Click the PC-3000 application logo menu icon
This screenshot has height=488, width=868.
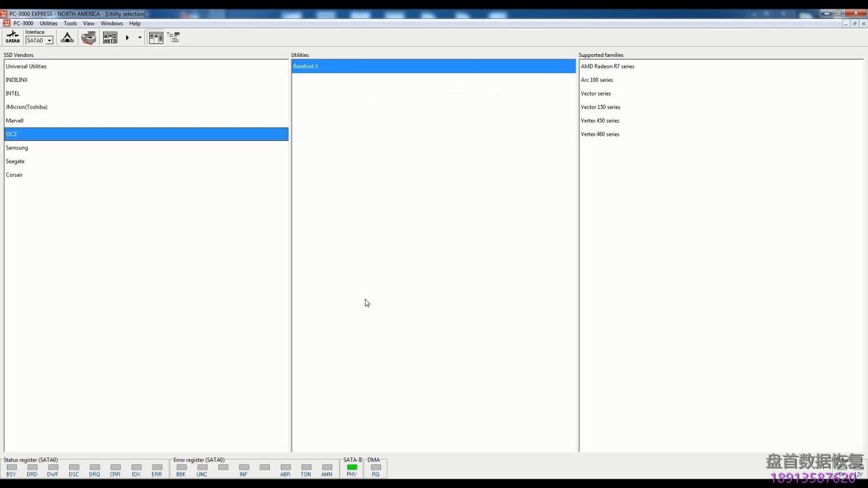[6, 23]
